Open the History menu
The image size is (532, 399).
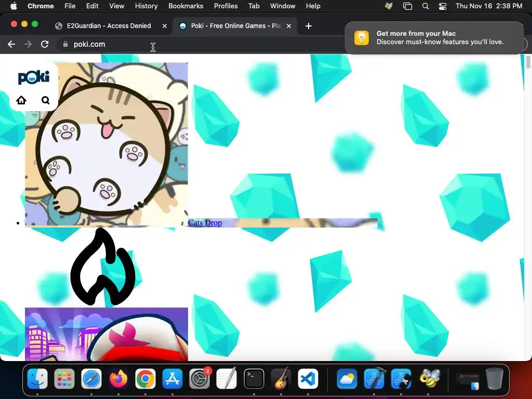146,6
